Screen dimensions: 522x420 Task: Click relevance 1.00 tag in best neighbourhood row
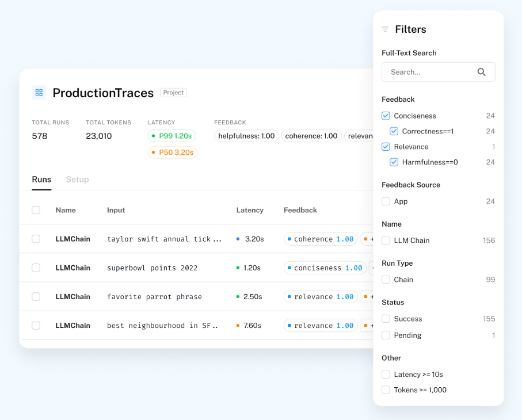[x=321, y=326]
